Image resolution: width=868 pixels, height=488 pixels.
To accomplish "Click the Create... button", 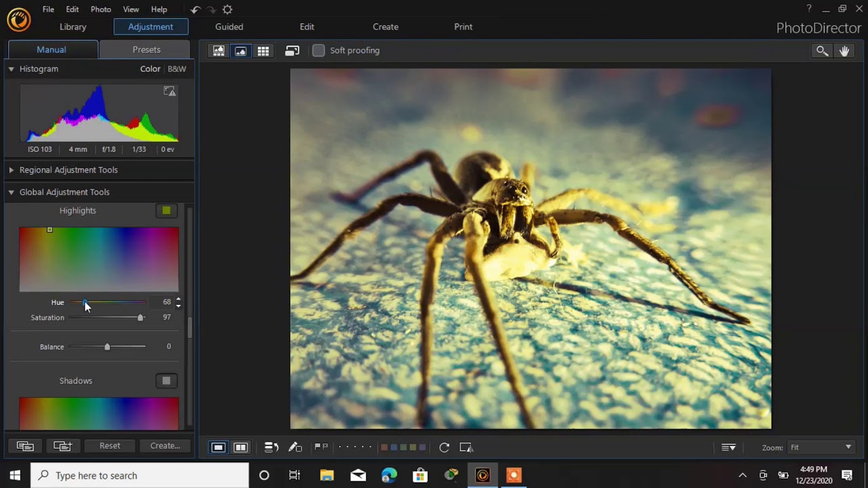I will click(x=165, y=446).
